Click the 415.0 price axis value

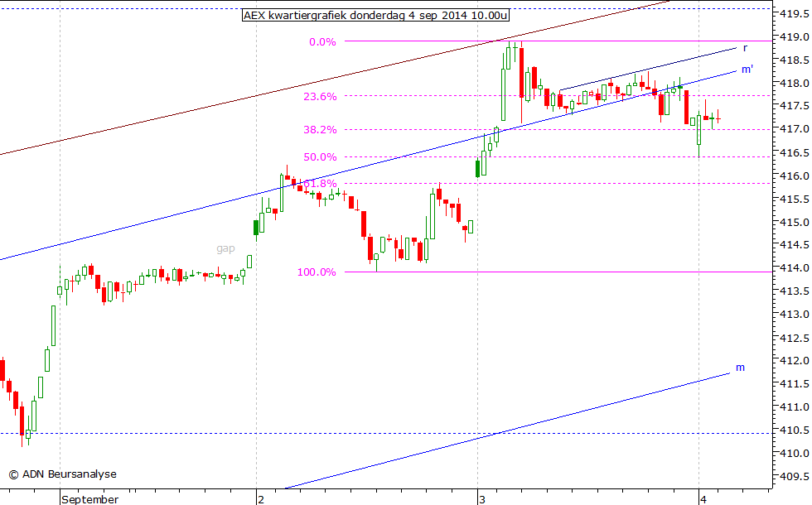[794, 222]
